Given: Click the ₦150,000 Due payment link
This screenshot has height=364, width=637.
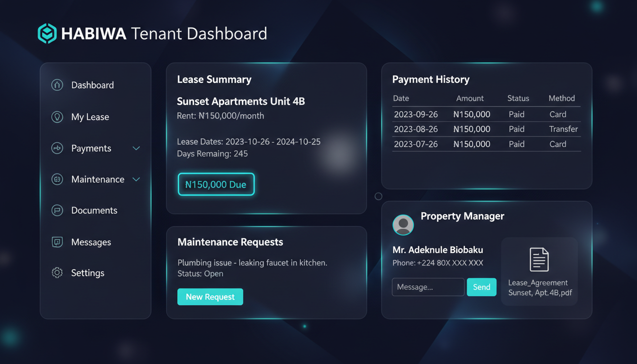Looking at the screenshot, I should click(x=216, y=184).
